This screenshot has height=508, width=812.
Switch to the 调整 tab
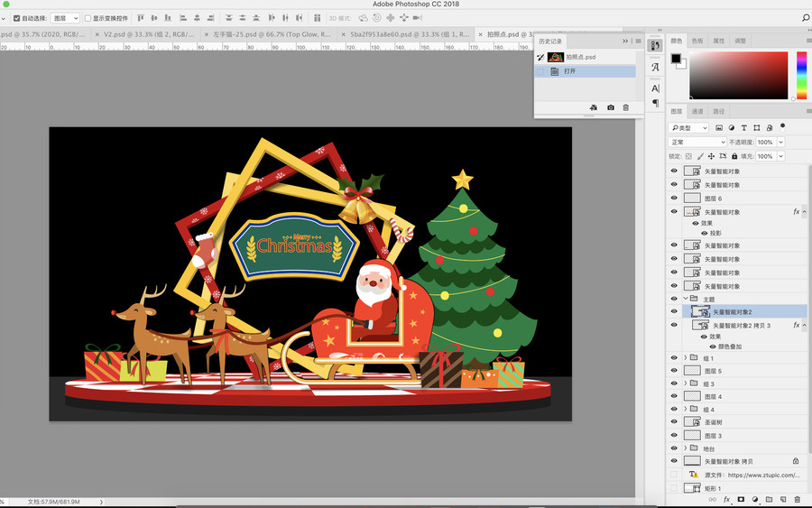[740, 41]
